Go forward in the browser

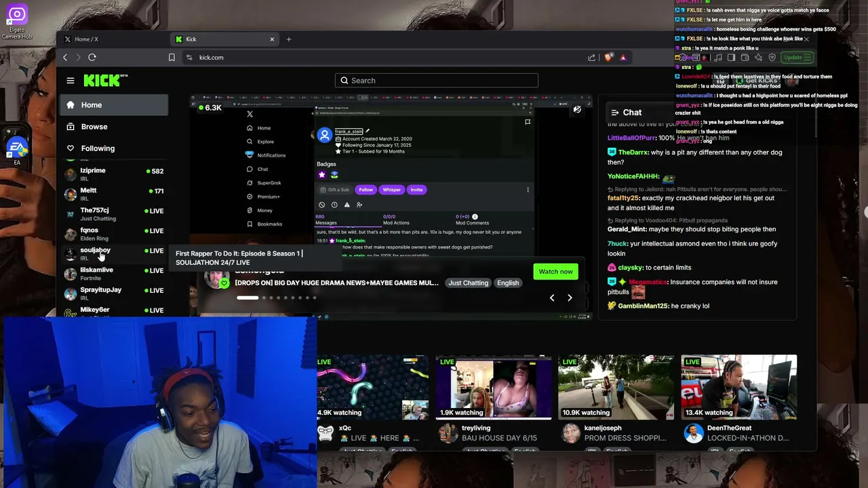(78, 58)
